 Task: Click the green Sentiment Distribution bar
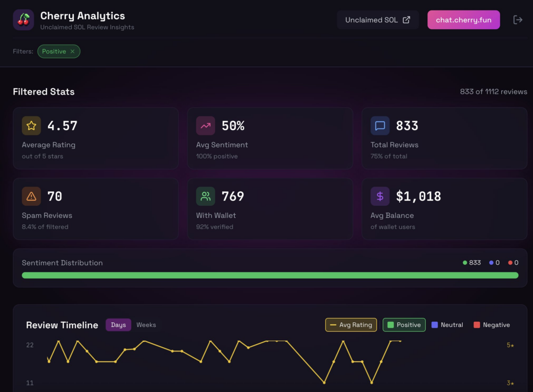[270, 275]
